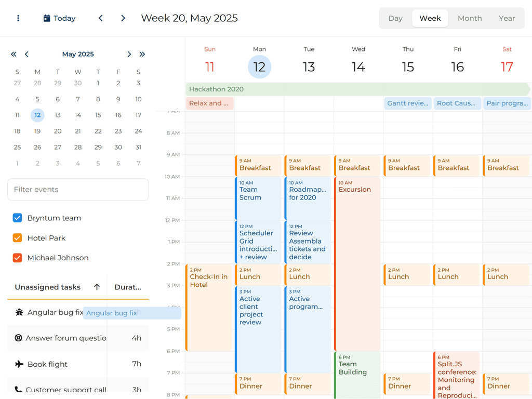Switch to the Month view tab
The image size is (532, 399).
point(469,18)
